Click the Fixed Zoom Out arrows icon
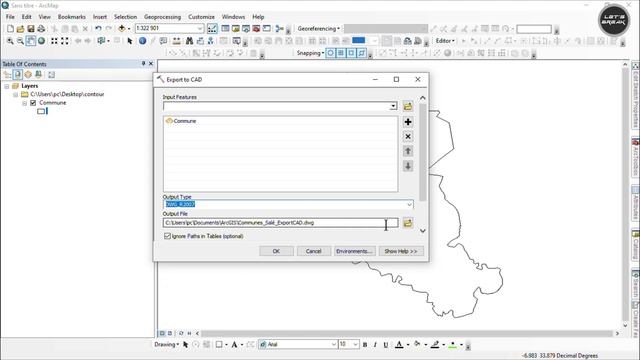The height and width of the screenshot is (360, 640). coord(64,41)
